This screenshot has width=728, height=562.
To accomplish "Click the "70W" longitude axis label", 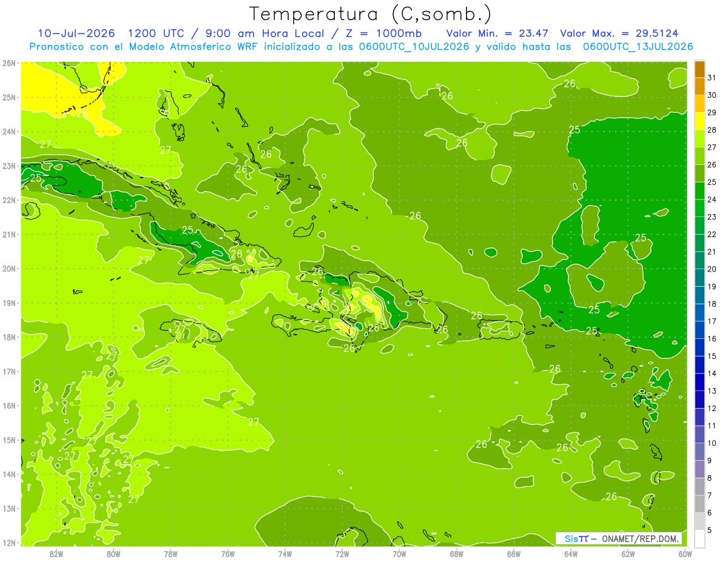I will click(x=399, y=554).
